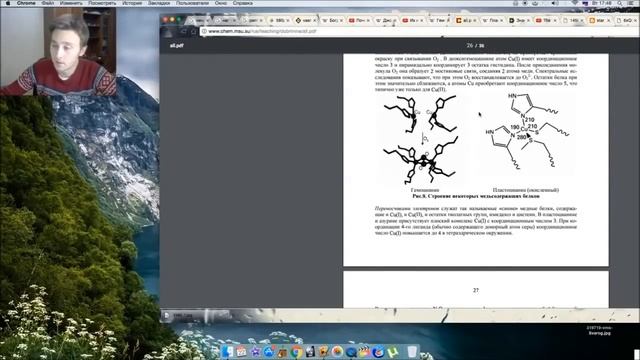640x360 pixels.
Task: Switch to the SBD browser tab
Action: (280, 20)
